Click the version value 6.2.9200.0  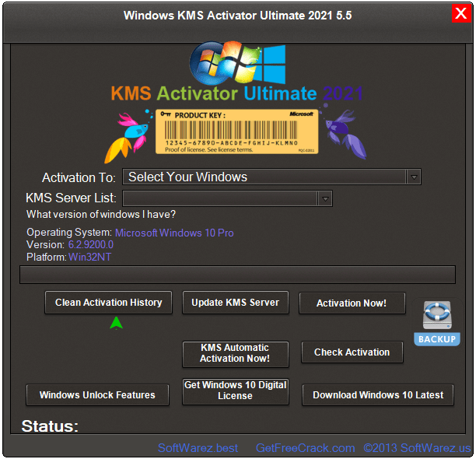click(x=91, y=245)
